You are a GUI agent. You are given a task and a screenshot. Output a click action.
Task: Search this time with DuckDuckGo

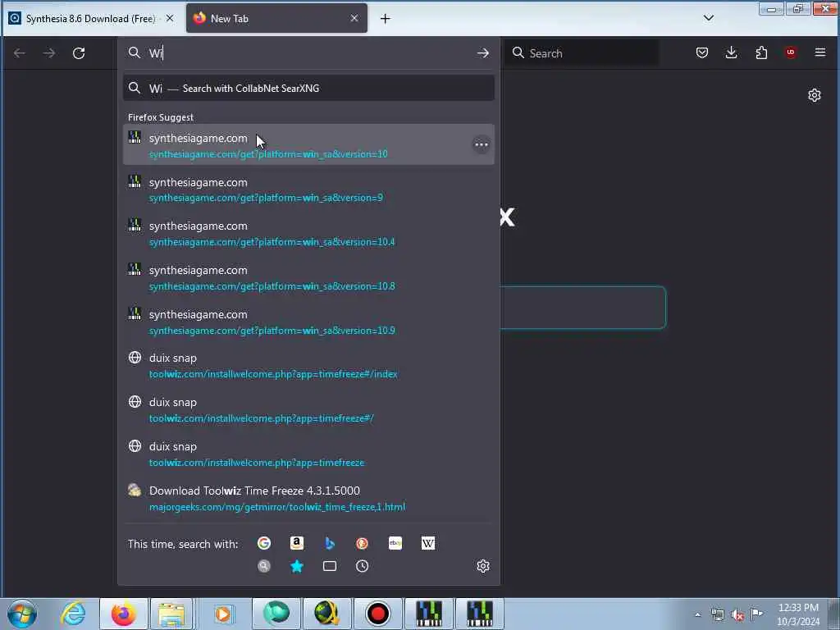coord(362,543)
